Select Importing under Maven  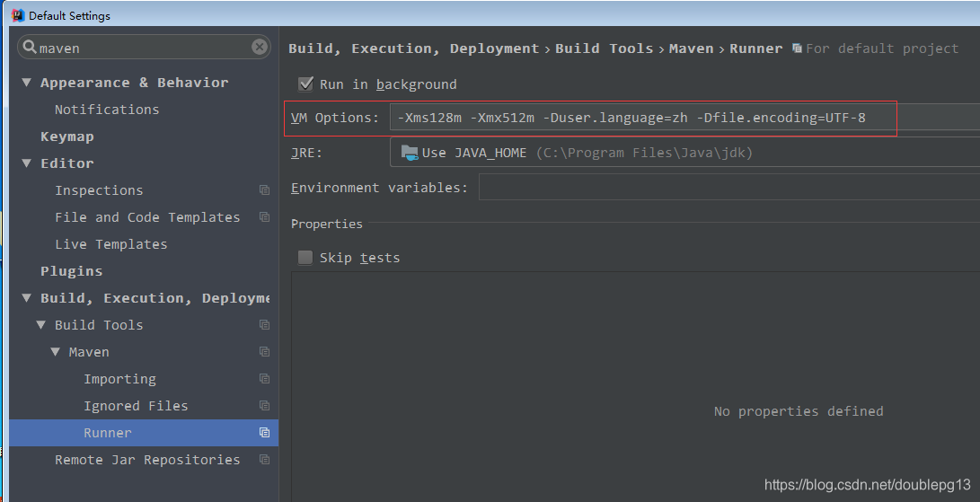[x=120, y=379]
